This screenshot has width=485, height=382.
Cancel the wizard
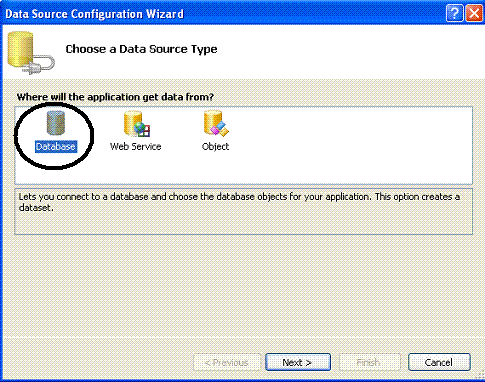tap(439, 362)
